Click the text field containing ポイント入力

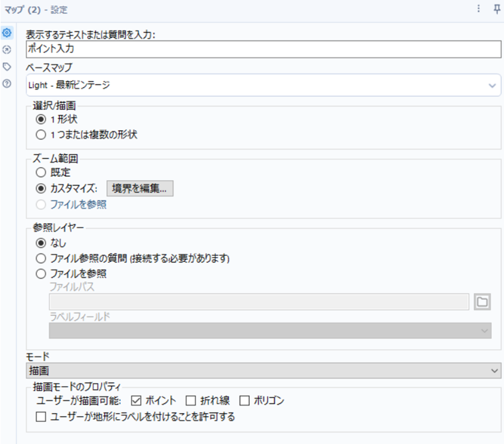pyautogui.click(x=263, y=49)
